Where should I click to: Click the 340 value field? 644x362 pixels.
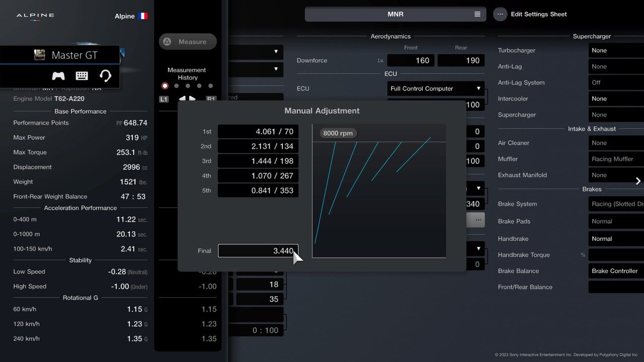(x=475, y=204)
